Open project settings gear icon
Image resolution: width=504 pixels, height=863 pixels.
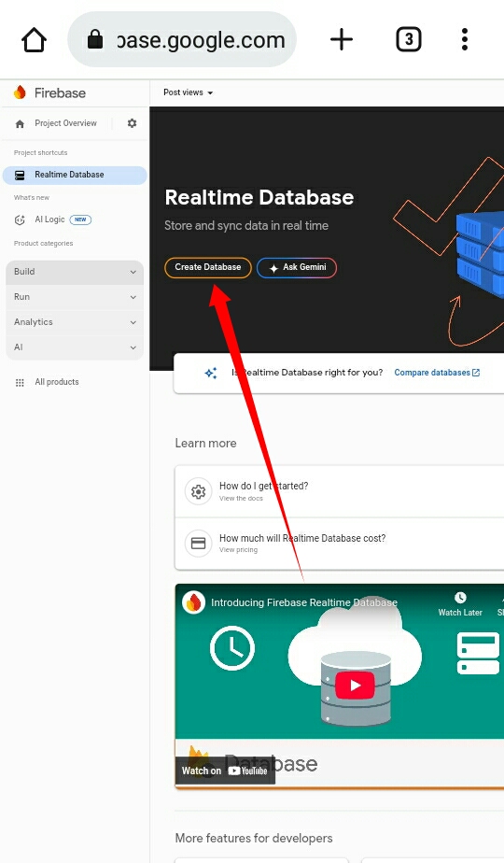[x=132, y=123]
